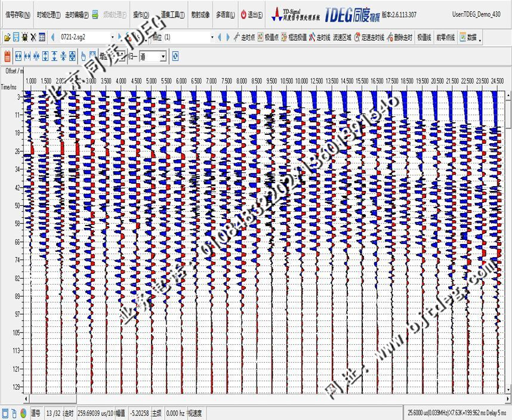This screenshot has height=420, width=512.
Task: Click the horizontal expand icon
Action: click(x=18, y=56)
